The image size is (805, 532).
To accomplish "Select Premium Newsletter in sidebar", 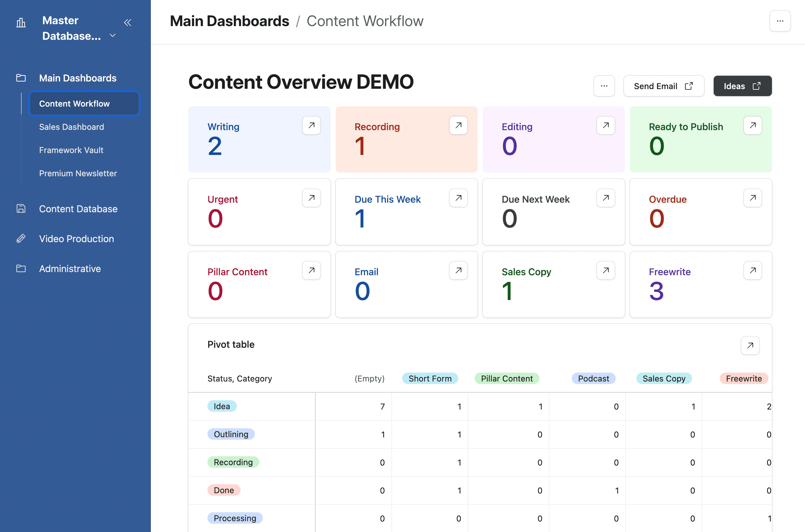I will tap(78, 173).
